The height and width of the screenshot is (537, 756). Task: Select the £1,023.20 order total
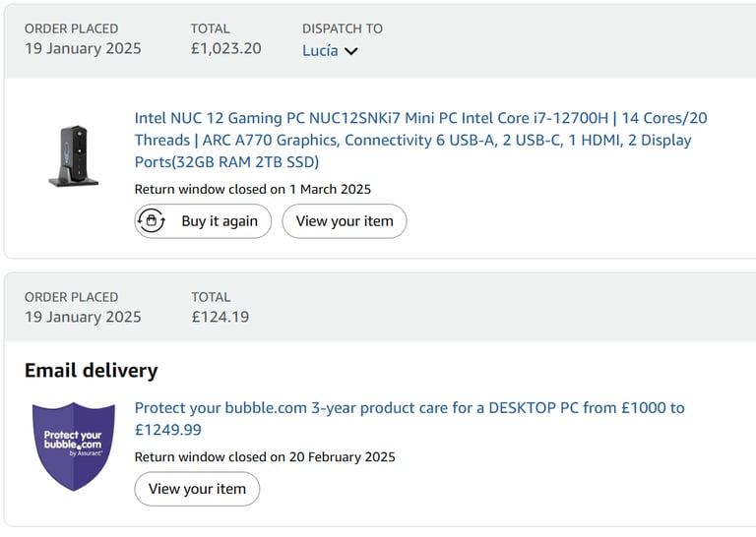point(226,48)
